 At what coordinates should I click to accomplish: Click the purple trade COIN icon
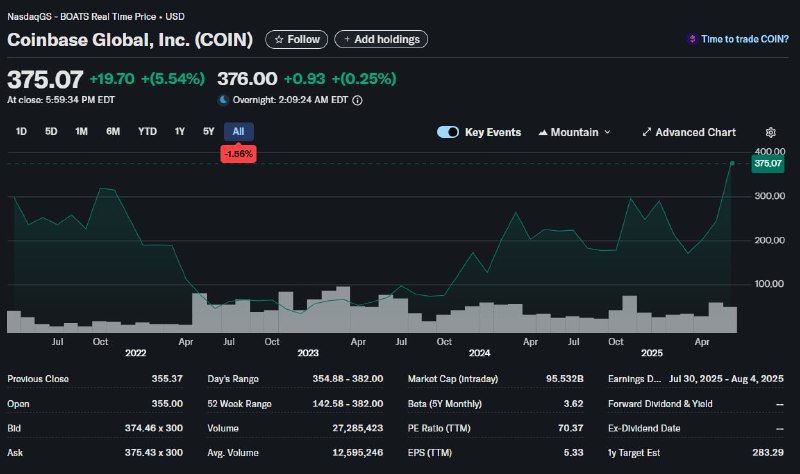tap(692, 39)
